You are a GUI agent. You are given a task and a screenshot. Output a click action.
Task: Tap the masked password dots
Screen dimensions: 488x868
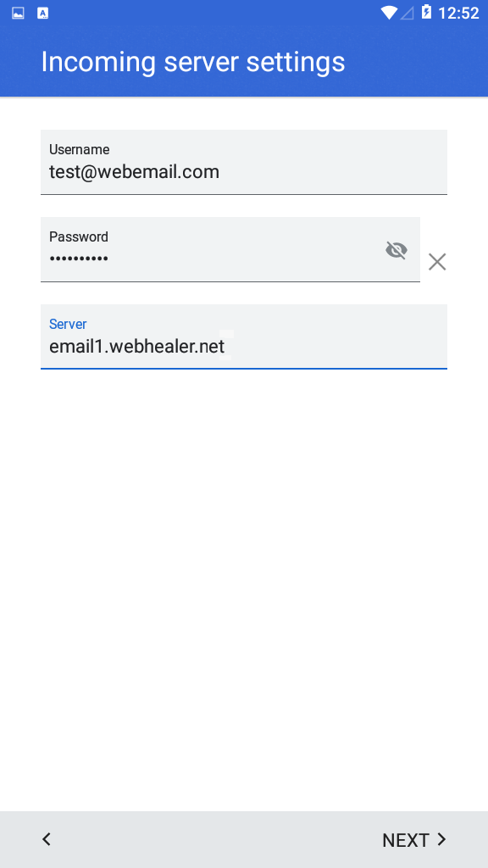[79, 259]
